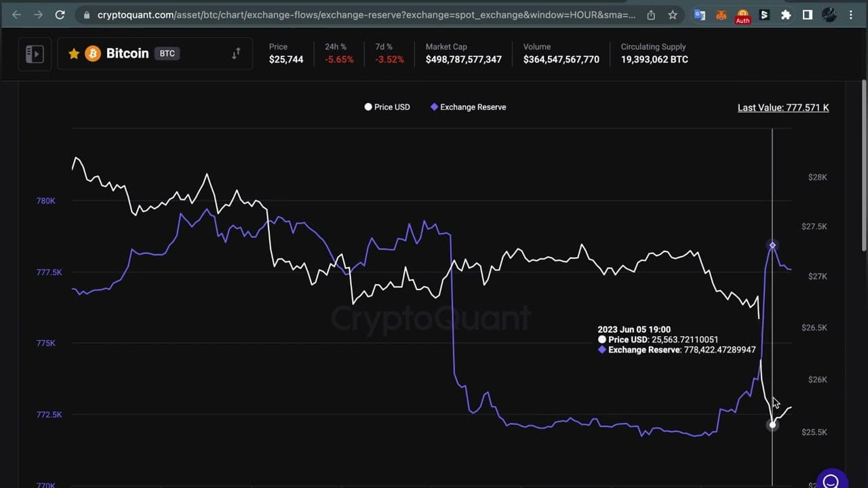Image resolution: width=868 pixels, height=488 pixels.
Task: Toggle the Exchange Reserve legend series
Action: coord(468,107)
